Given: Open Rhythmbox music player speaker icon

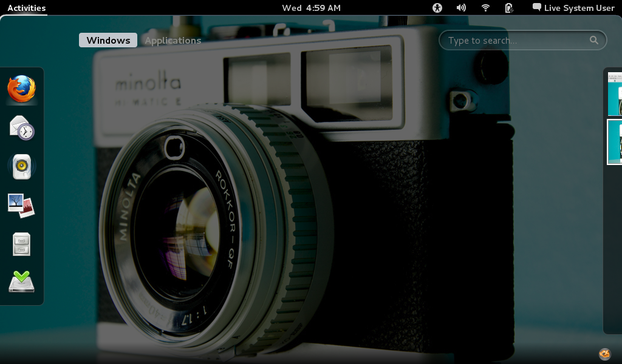Looking at the screenshot, I should coord(22,167).
